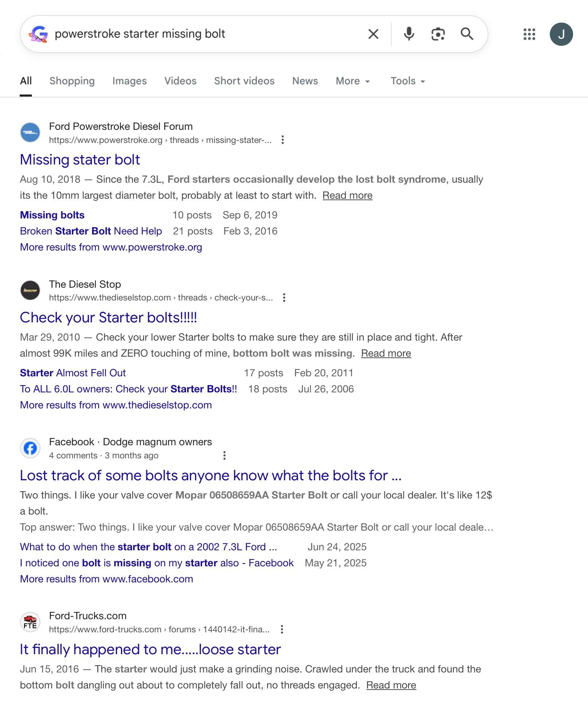Open options menu for thedieselstop.com result

pos(284,298)
